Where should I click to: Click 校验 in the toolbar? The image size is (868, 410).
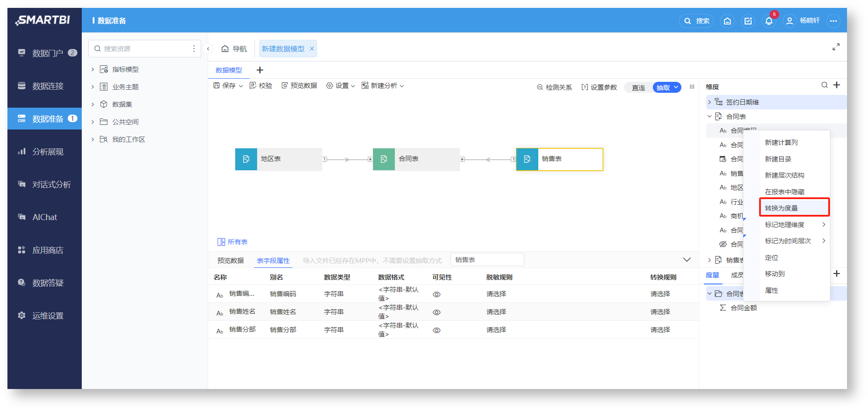point(261,86)
